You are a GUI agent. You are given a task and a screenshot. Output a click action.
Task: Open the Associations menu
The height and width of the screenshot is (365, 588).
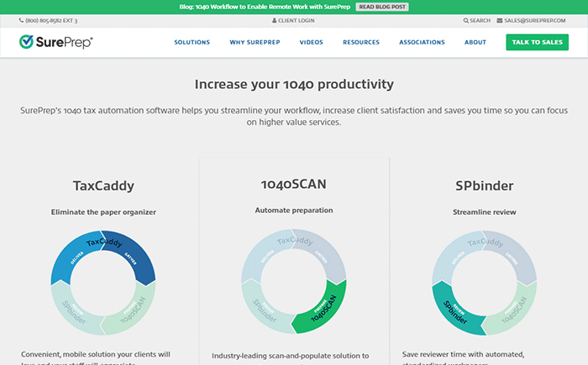click(x=422, y=42)
